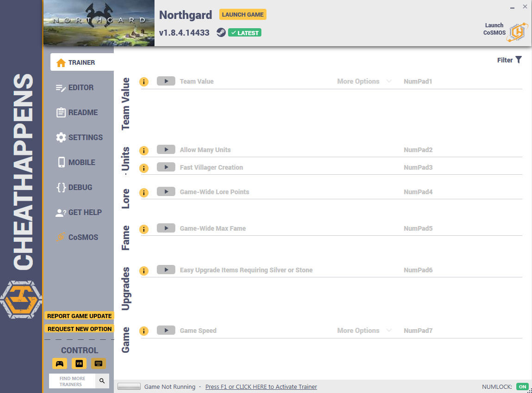Screen dimensions: 532x393
Task: Show info for Game-Wide Lore Points
Action: [144, 193]
